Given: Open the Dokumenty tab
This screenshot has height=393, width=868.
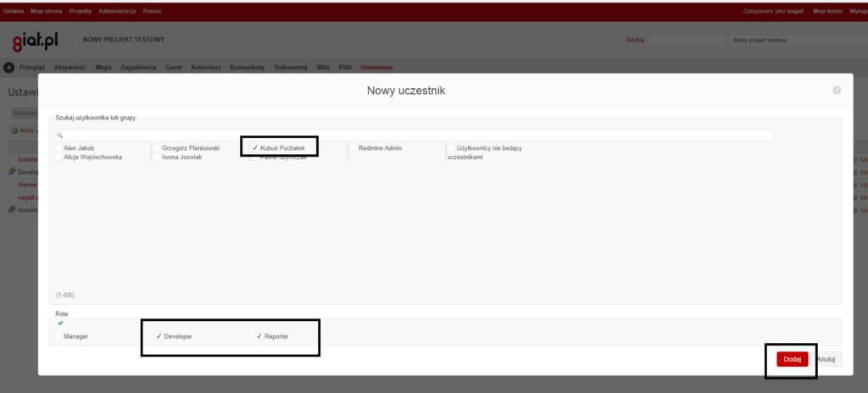Looking at the screenshot, I should click(291, 68).
